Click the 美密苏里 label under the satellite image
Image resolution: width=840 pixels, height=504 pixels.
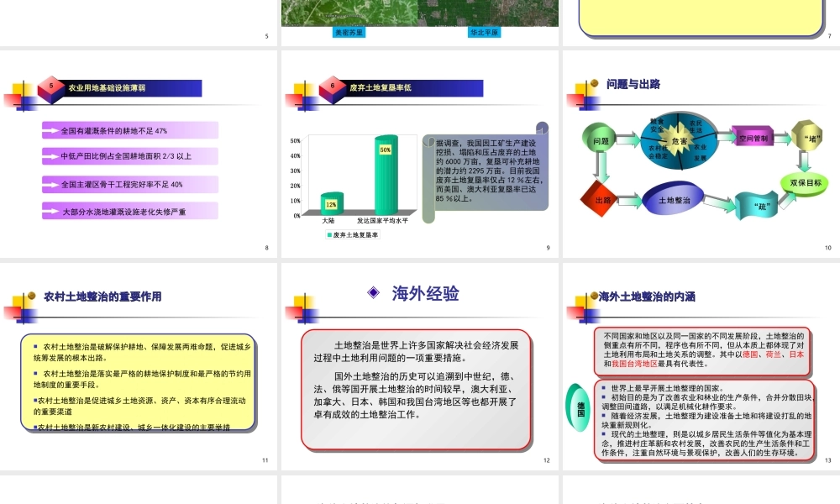349,33
